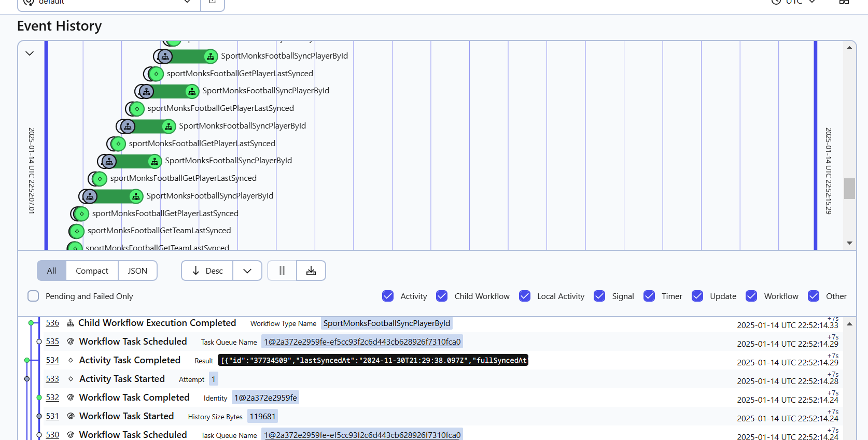868x440 pixels.
Task: Click workflow task icon on event 531
Action: (x=71, y=416)
